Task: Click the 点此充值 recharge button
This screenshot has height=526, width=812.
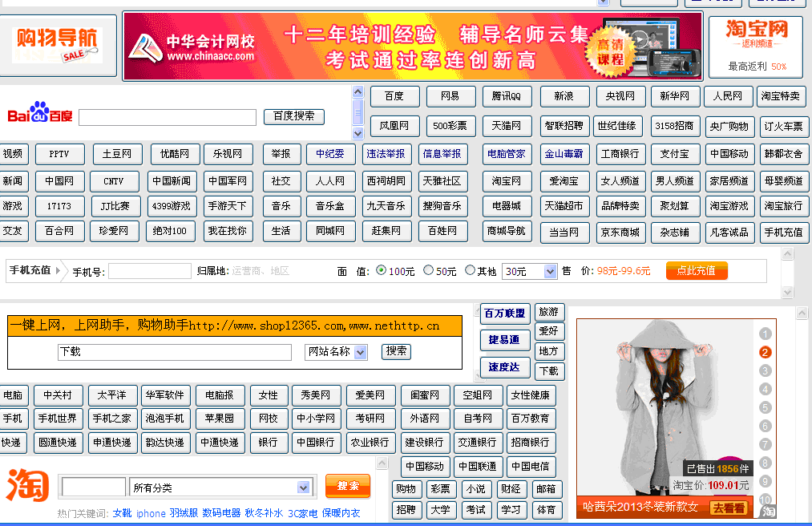Action: tap(697, 270)
